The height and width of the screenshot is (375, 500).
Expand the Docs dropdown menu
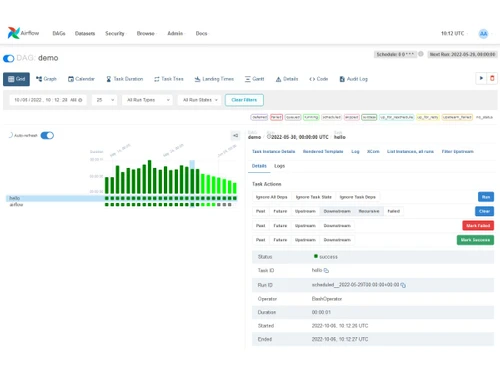pos(202,33)
